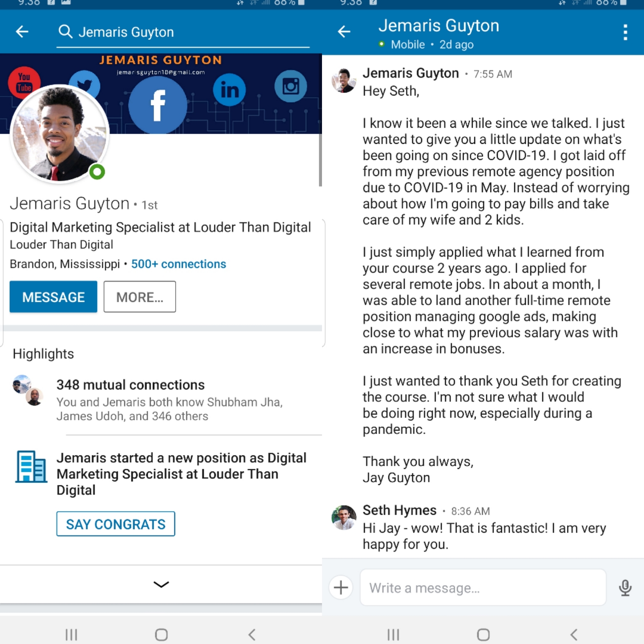
Task: Tap the large Facebook icon in the banner
Action: click(158, 105)
